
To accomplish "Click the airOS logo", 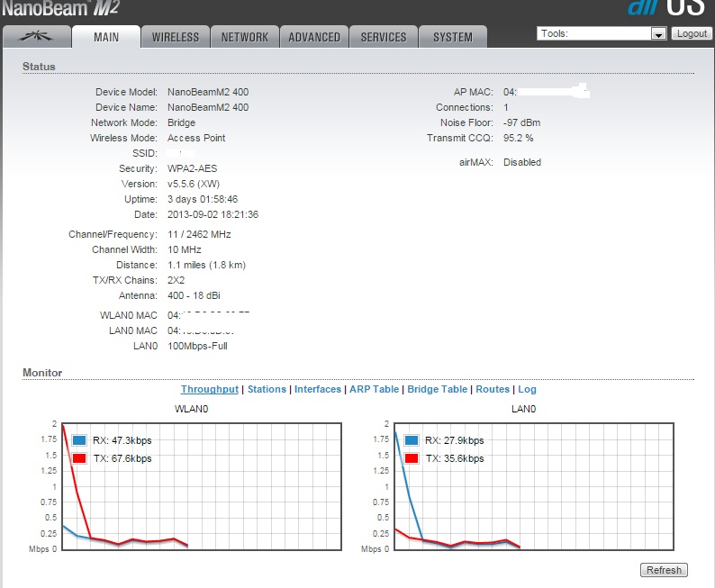I will [x=665, y=8].
